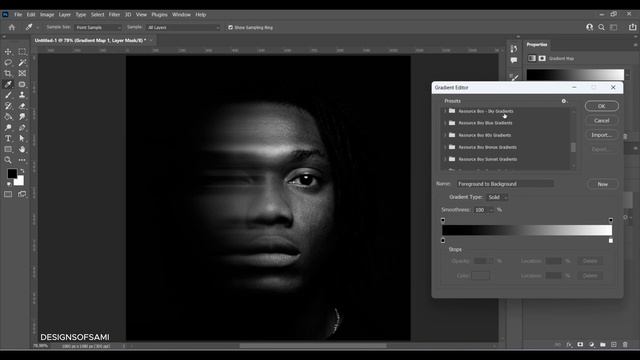Image resolution: width=640 pixels, height=360 pixels.
Task: Open the Sample Size dropdown
Action: pos(98,27)
